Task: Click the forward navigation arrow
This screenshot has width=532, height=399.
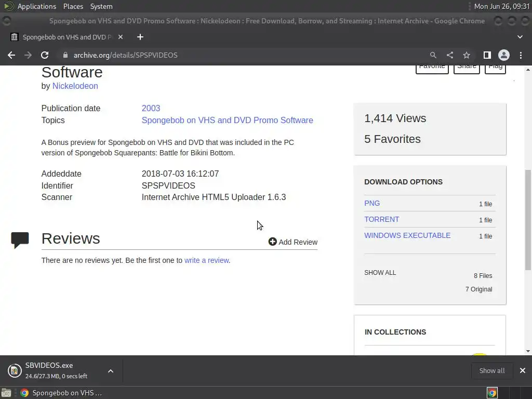Action: tap(28, 55)
